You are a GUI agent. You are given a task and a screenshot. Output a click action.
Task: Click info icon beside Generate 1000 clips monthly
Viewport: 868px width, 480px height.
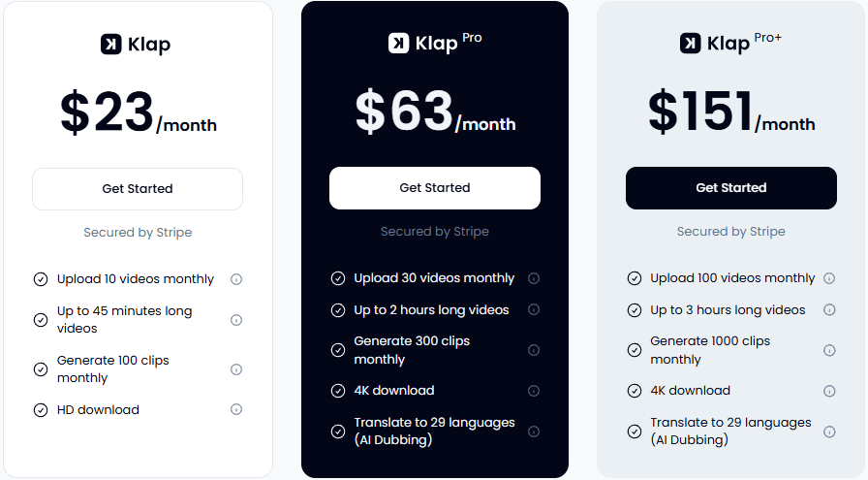click(x=829, y=350)
